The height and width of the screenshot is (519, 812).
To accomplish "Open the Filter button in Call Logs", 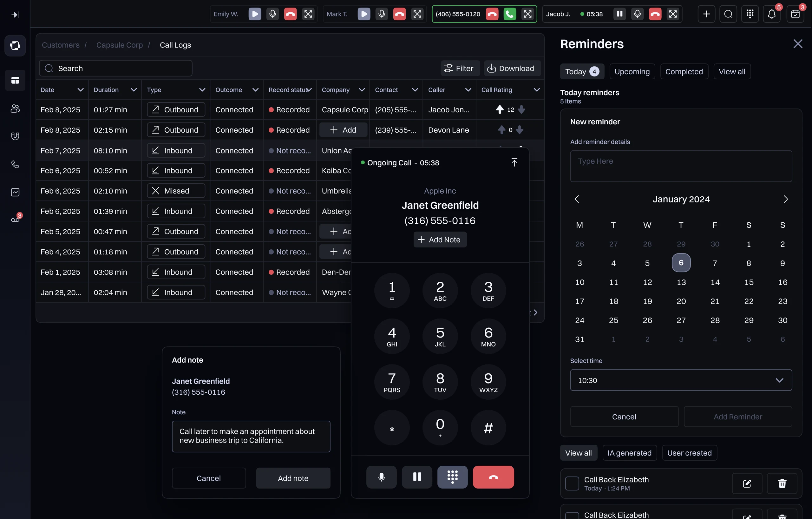I will pyautogui.click(x=460, y=69).
